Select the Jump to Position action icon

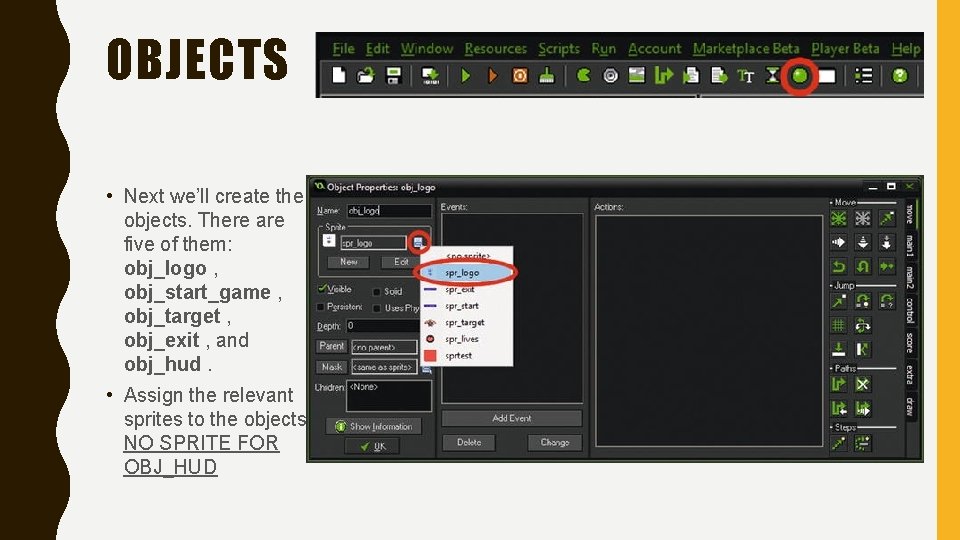(x=838, y=301)
